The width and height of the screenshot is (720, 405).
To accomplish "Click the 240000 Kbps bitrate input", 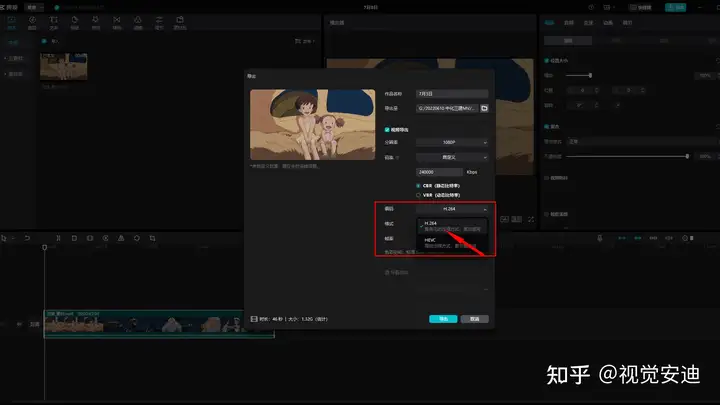I will pyautogui.click(x=439, y=172).
